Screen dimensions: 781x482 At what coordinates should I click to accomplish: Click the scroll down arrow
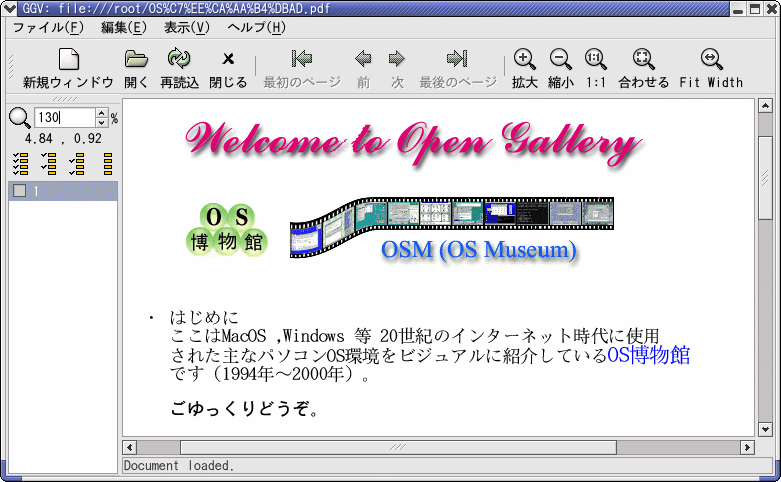coord(765,429)
